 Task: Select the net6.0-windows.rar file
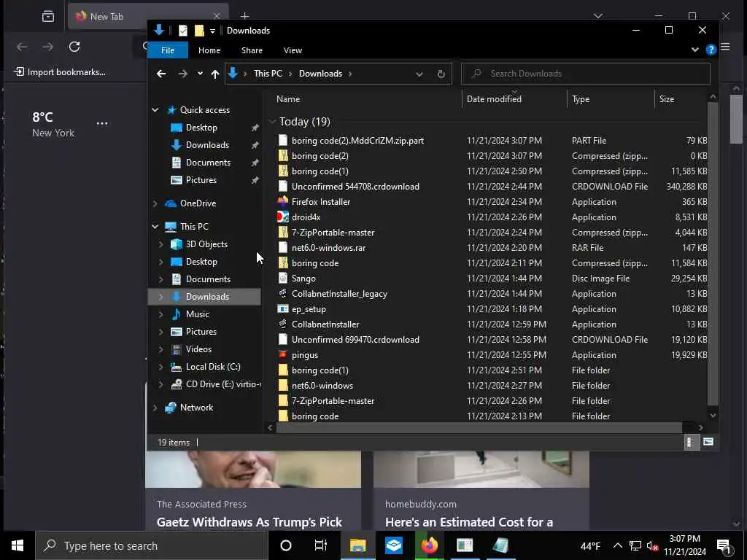point(328,248)
